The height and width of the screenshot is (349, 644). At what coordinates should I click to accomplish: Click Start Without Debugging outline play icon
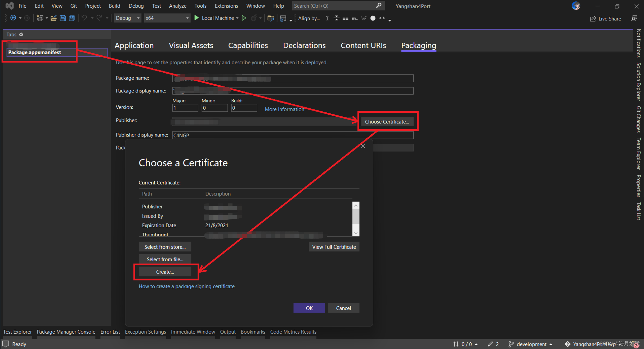tap(244, 18)
